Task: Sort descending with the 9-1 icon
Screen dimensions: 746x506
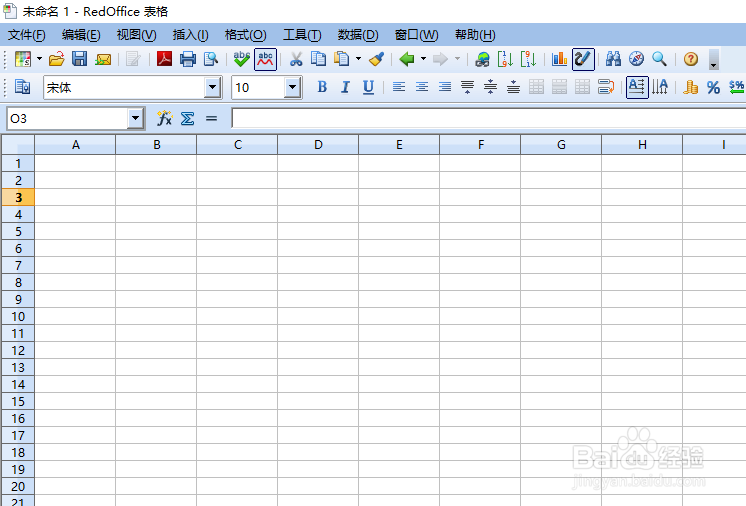Action: [528, 59]
